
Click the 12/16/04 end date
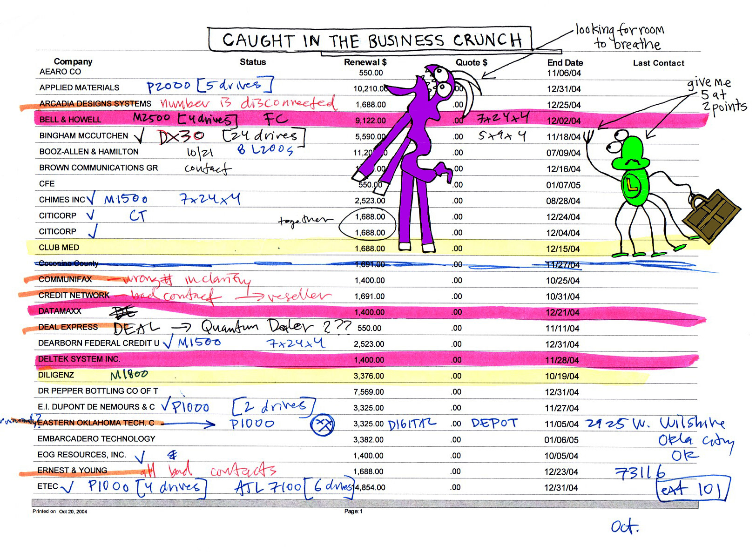[x=564, y=169]
